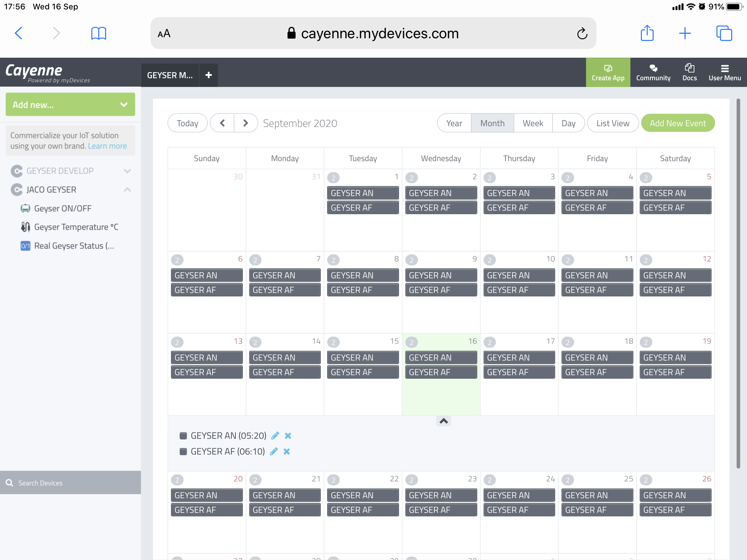Viewport: 747px width, 560px height.
Task: Open the Safari share sheet icon
Action: point(647,33)
